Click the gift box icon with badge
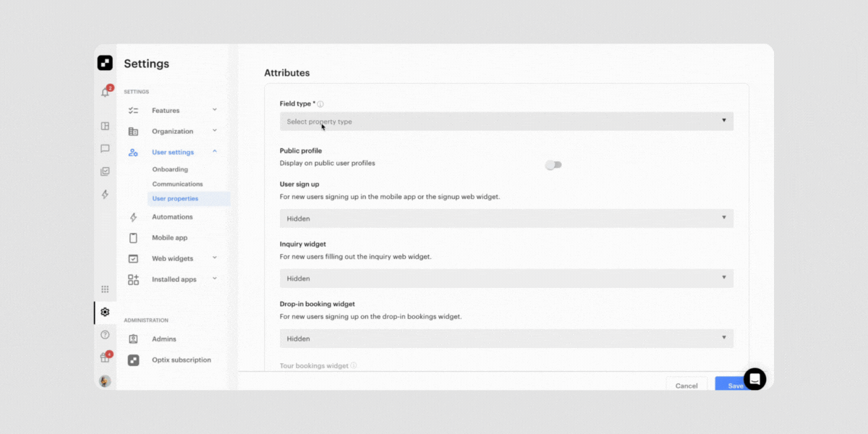Screen dimensions: 868x434 [x=105, y=357]
